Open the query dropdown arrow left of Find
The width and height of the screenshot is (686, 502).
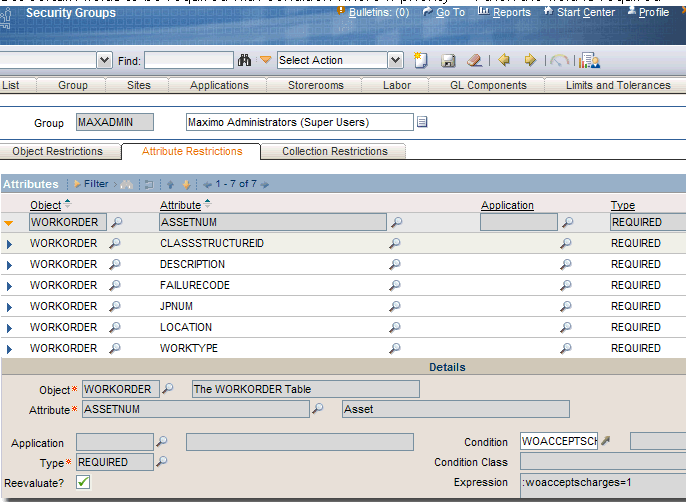[104, 60]
